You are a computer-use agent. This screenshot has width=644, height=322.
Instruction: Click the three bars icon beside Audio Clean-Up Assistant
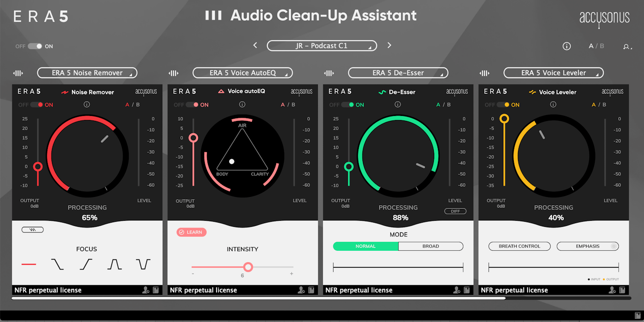coord(213,15)
